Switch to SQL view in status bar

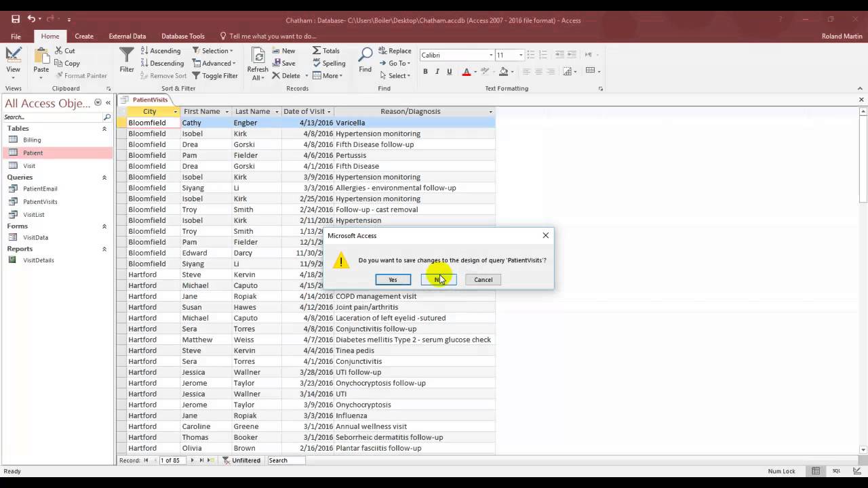click(836, 471)
